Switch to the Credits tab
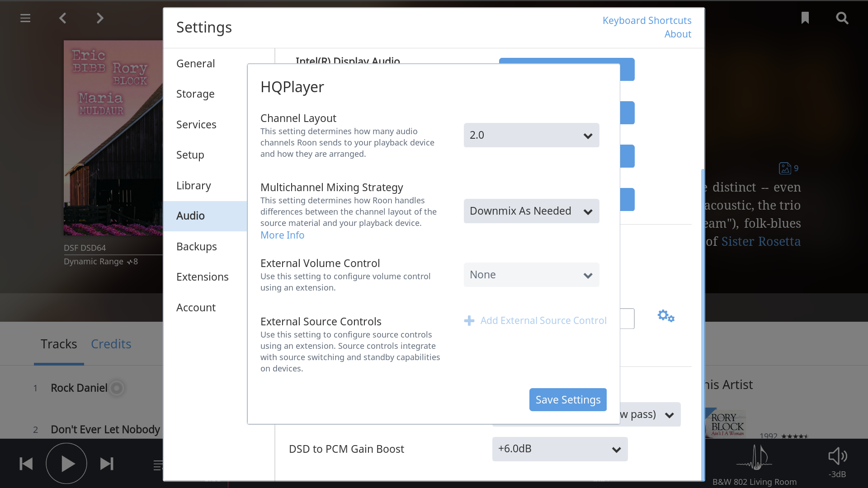This screenshot has height=488, width=868. (x=111, y=344)
